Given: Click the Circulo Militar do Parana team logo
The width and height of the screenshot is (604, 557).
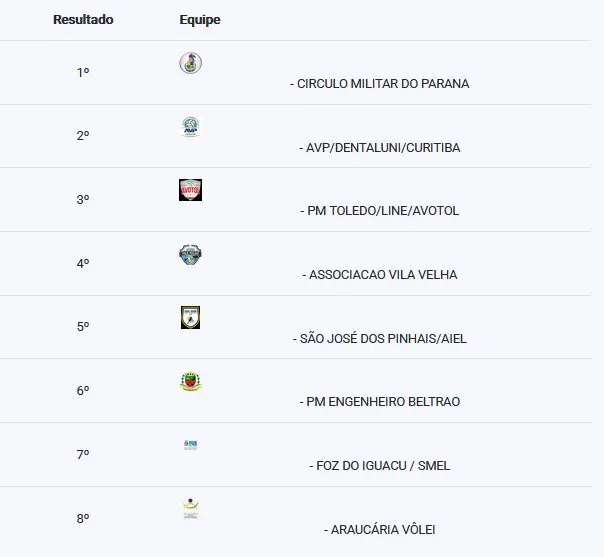Looking at the screenshot, I should pyautogui.click(x=190, y=63).
